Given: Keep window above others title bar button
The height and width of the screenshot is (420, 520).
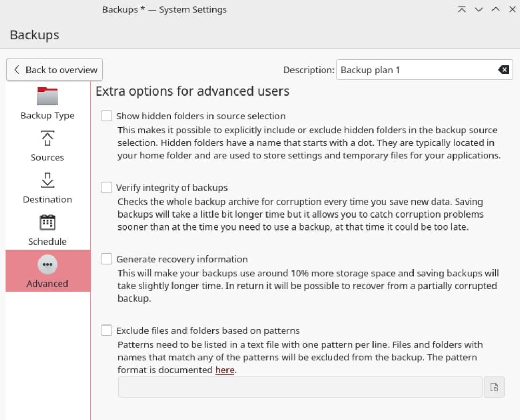Looking at the screenshot, I should pos(462,10).
